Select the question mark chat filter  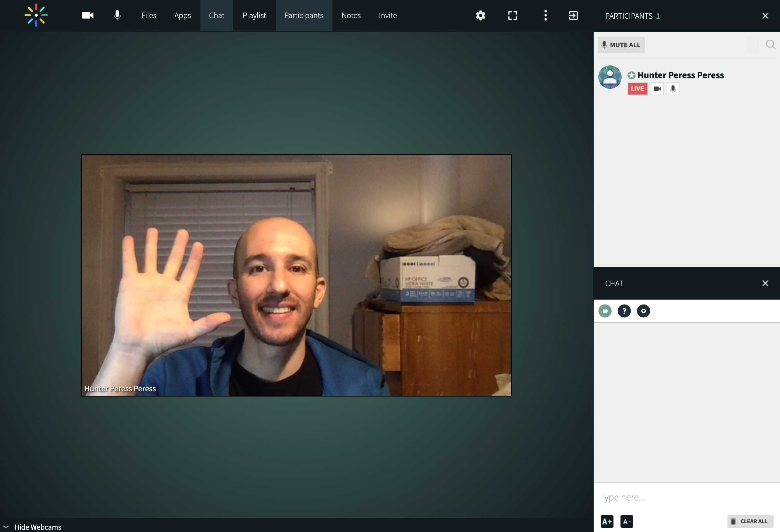coord(624,311)
